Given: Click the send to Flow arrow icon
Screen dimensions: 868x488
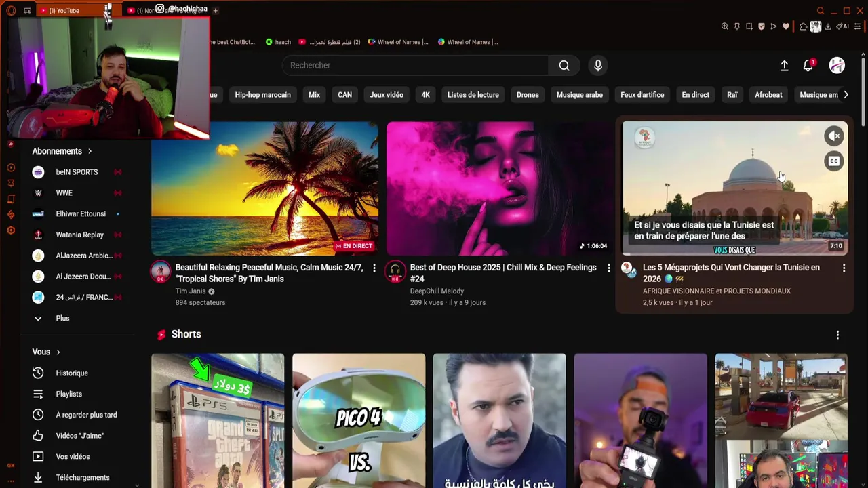Looking at the screenshot, I should coord(774,26).
